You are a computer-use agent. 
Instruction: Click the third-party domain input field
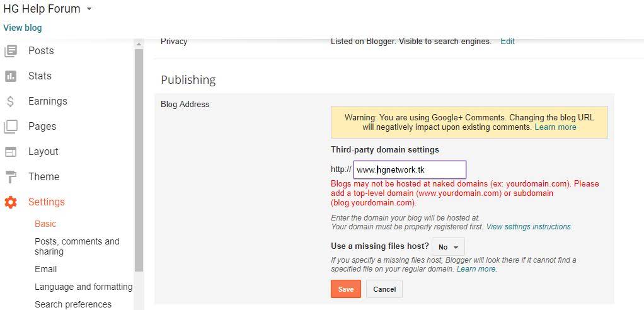(x=410, y=169)
